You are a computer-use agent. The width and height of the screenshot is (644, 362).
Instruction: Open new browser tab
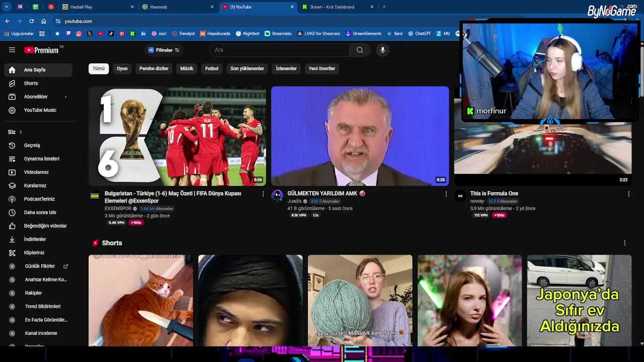tap(384, 7)
